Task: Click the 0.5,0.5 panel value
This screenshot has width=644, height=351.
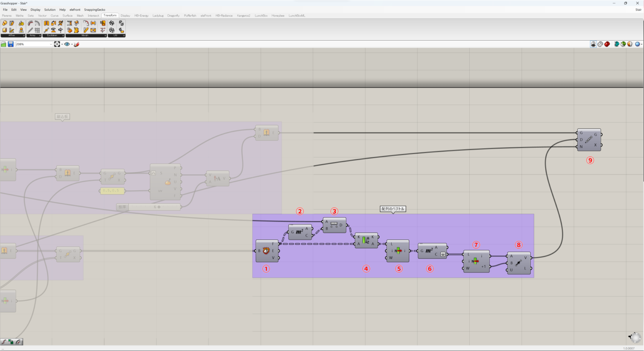Action: pos(112,191)
